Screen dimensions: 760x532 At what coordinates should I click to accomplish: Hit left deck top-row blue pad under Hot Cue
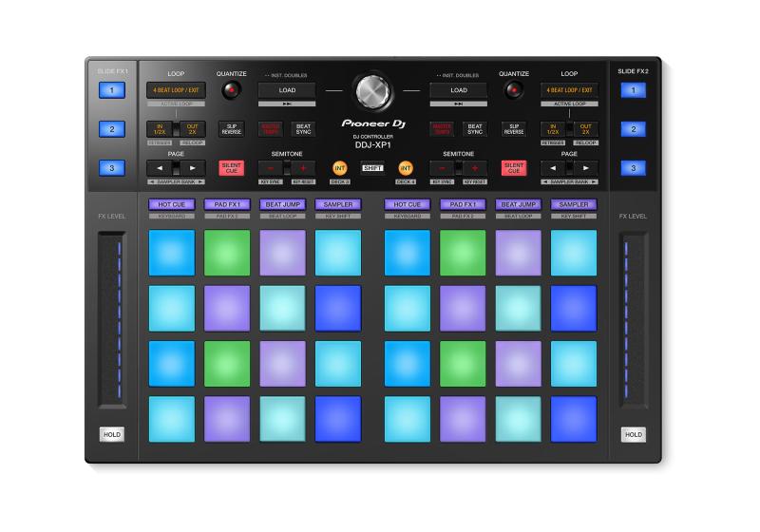[172, 253]
